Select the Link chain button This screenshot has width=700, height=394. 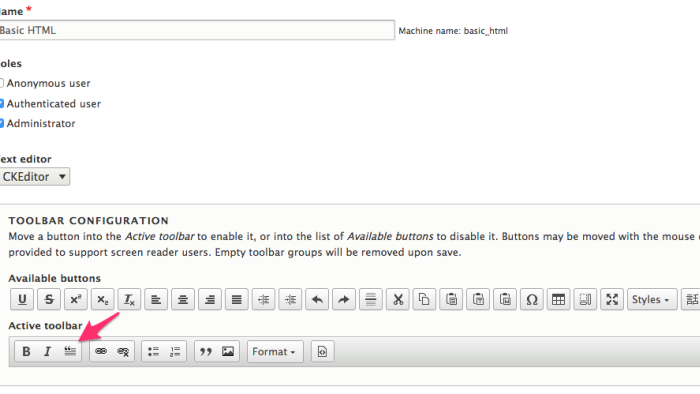coord(101,352)
